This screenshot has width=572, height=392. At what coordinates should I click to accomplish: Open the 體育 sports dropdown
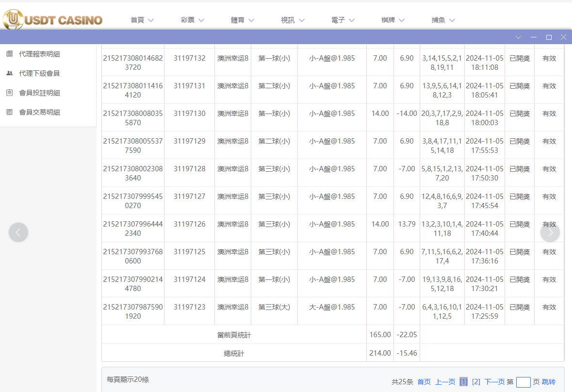click(x=243, y=20)
